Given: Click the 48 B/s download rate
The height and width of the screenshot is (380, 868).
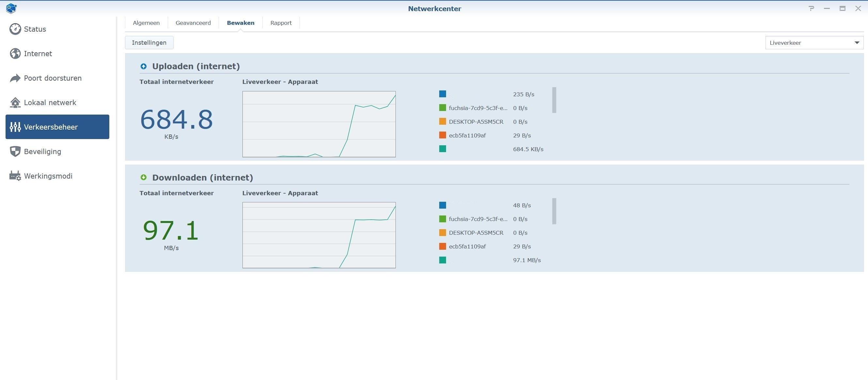Looking at the screenshot, I should [522, 205].
